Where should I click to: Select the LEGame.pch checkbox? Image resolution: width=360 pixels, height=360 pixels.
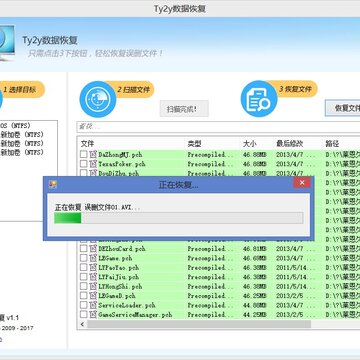pyautogui.click(x=84, y=258)
